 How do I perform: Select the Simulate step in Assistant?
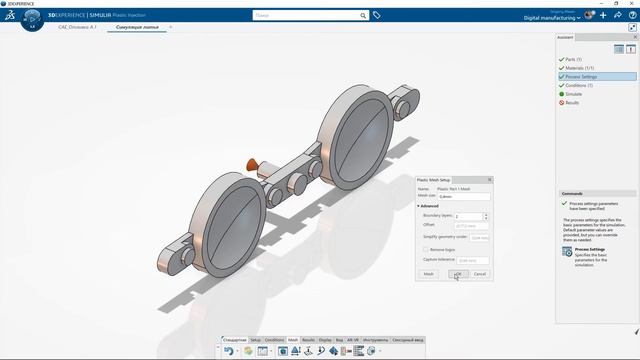click(573, 94)
